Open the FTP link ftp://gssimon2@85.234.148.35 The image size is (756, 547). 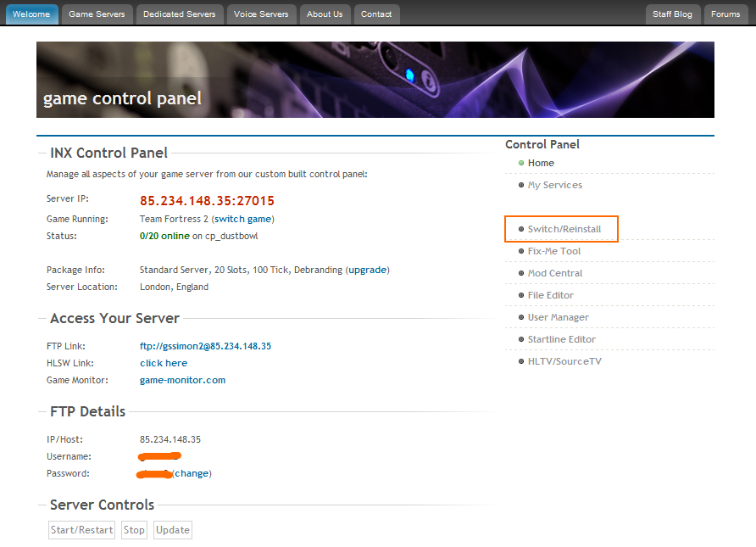click(205, 346)
